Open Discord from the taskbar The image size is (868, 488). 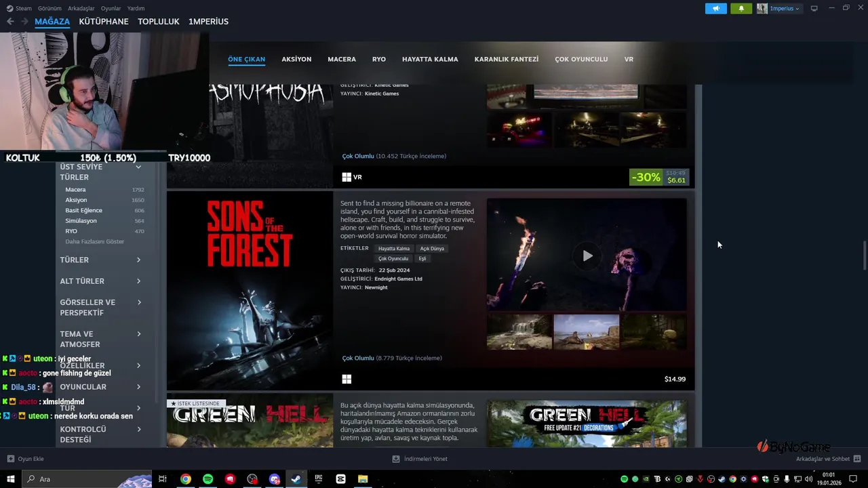coord(274,479)
